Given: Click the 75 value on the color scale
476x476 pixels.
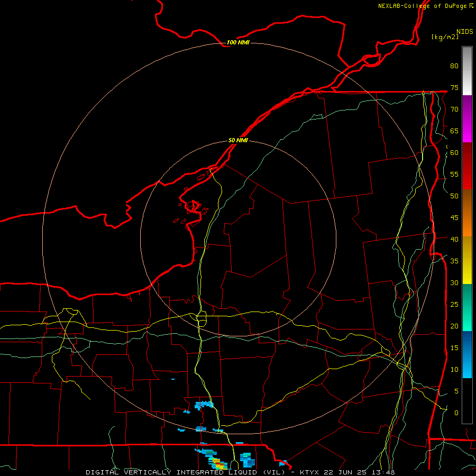Looking at the screenshot, I should 454,88.
